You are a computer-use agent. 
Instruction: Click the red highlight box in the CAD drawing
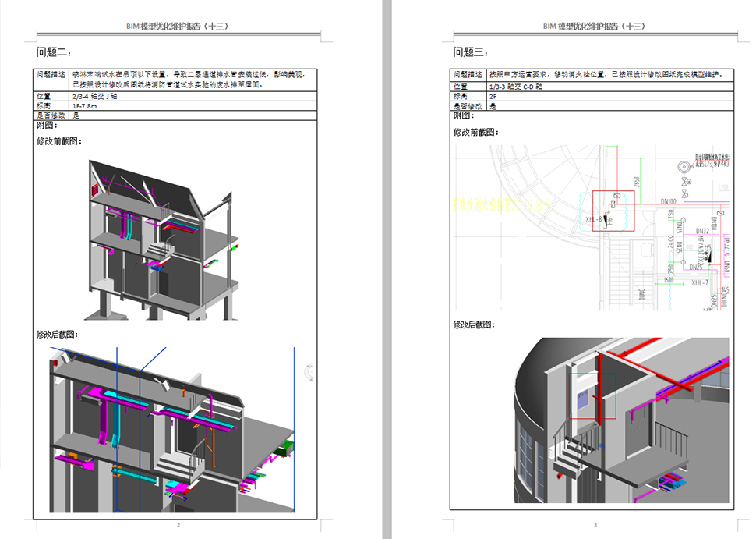click(613, 211)
